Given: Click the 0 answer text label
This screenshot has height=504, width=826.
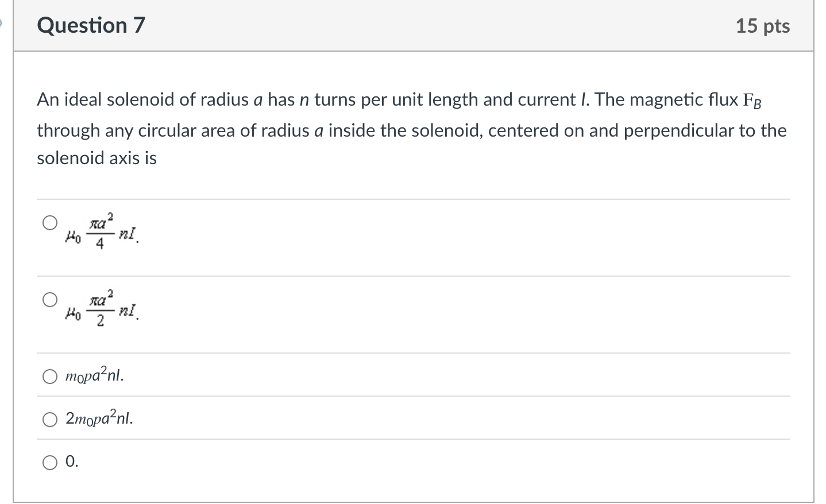Looking at the screenshot, I should coord(70,462).
